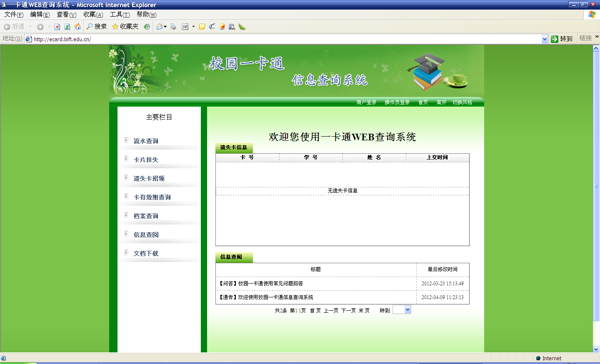Open the 工具(T) menu

coord(120,15)
